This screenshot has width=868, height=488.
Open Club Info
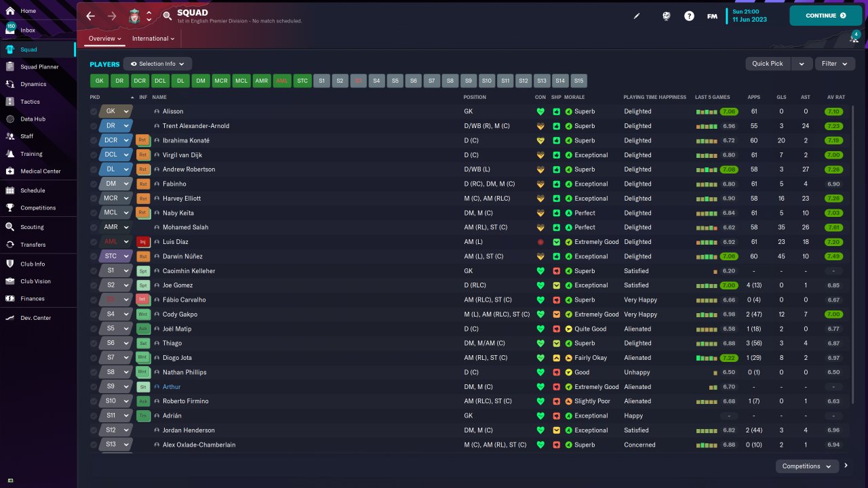click(38, 264)
